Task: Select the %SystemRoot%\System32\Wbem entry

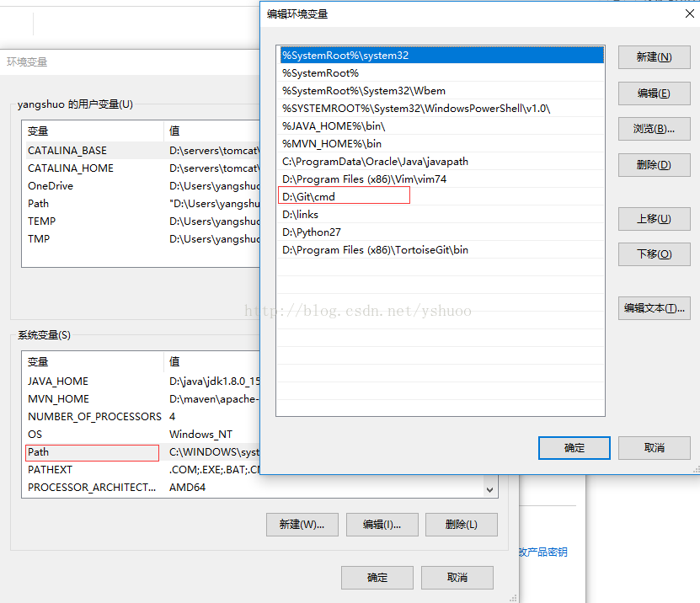Action: tap(441, 91)
